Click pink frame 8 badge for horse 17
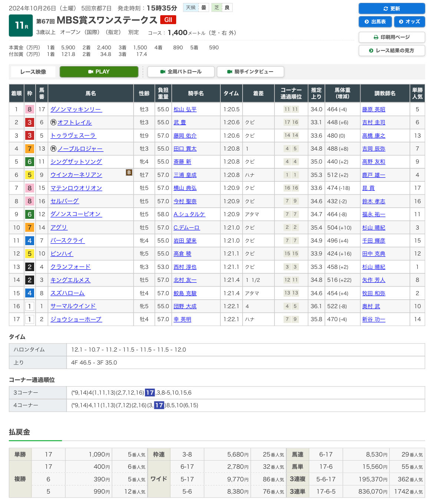Screen dimensions: 434x504 (30, 109)
